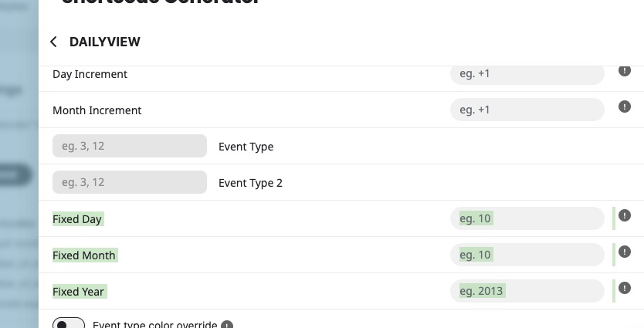Screen dimensions: 644x328
Task: Click the Fixed Year label text
Action: (x=78, y=292)
